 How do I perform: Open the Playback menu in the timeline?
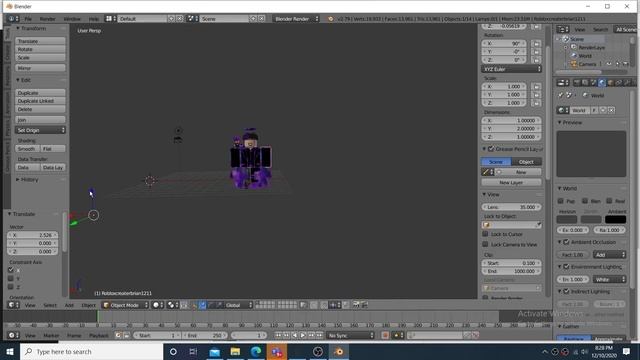[x=98, y=335]
